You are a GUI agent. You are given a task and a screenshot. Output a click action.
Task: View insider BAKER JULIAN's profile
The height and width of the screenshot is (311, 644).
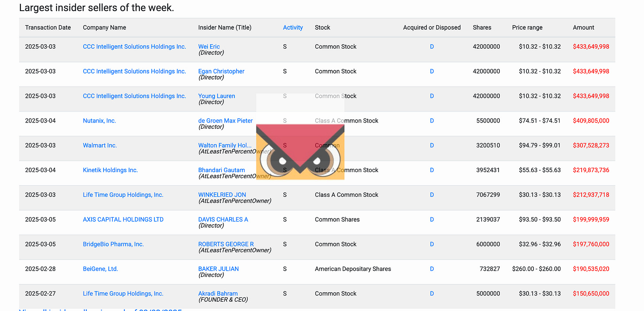coord(218,269)
